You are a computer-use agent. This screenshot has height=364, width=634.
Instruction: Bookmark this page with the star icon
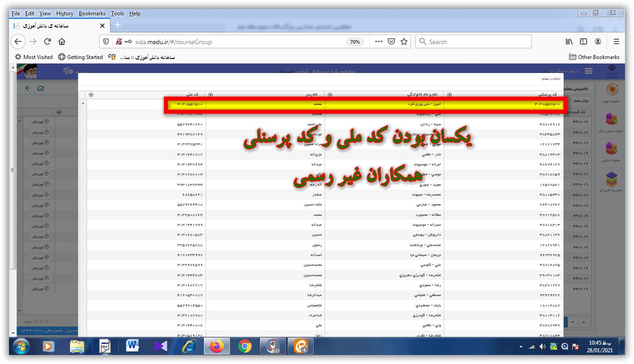coord(404,42)
